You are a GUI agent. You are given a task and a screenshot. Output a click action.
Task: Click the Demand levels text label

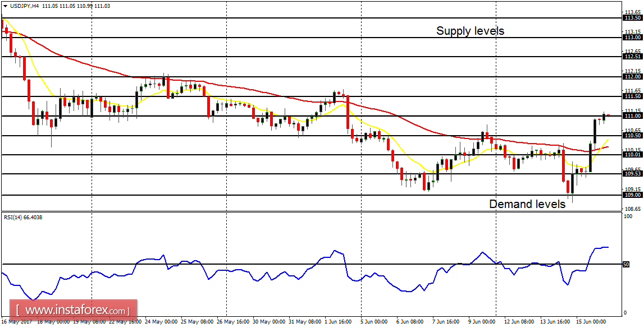click(527, 204)
